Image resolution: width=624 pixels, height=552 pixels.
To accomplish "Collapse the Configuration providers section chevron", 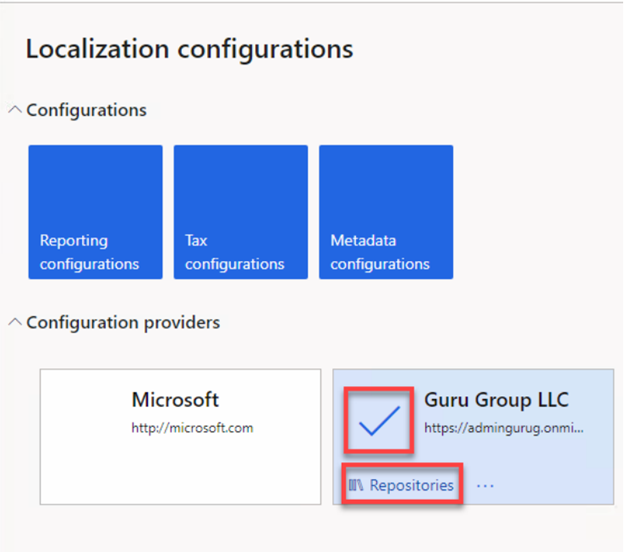I will click(x=15, y=322).
